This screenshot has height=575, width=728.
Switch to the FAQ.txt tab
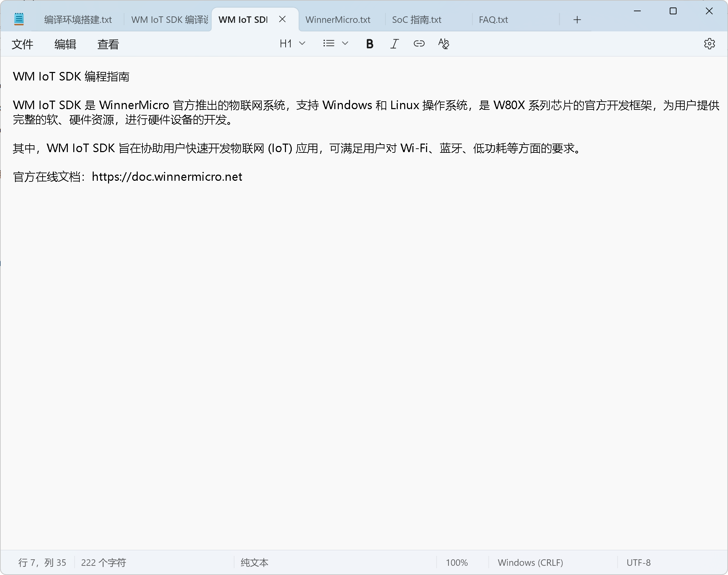(x=493, y=20)
